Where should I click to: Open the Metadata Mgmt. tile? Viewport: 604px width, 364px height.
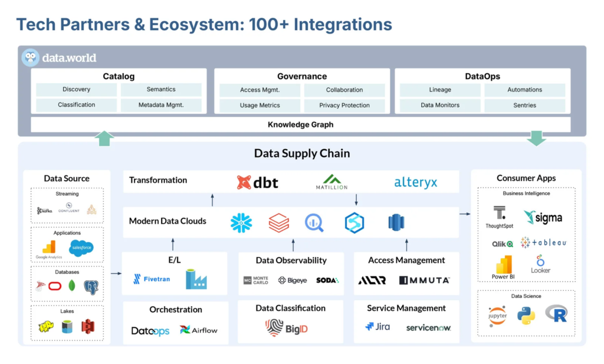[161, 105]
